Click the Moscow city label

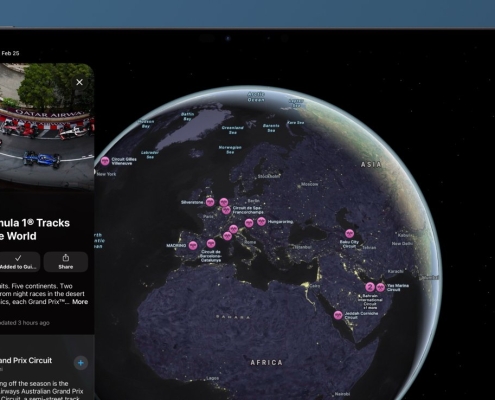[x=309, y=184]
